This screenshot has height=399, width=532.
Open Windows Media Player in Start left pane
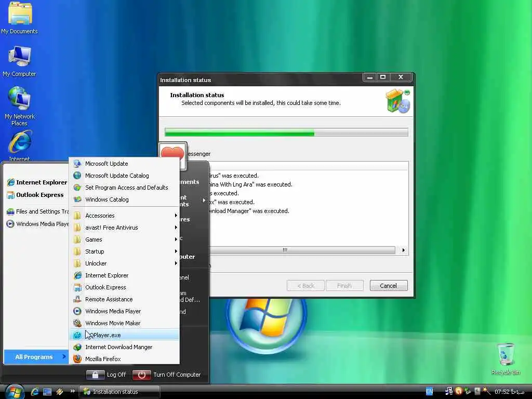point(37,224)
